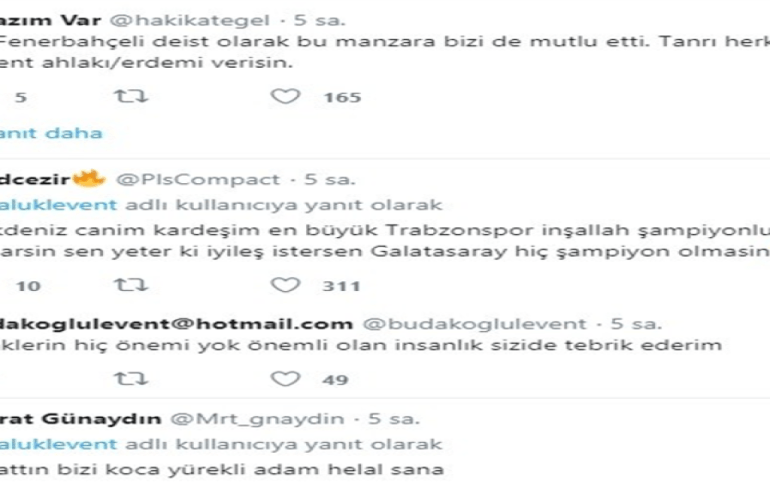
Task: Like the tweet with 165 likes
Action: [285, 96]
